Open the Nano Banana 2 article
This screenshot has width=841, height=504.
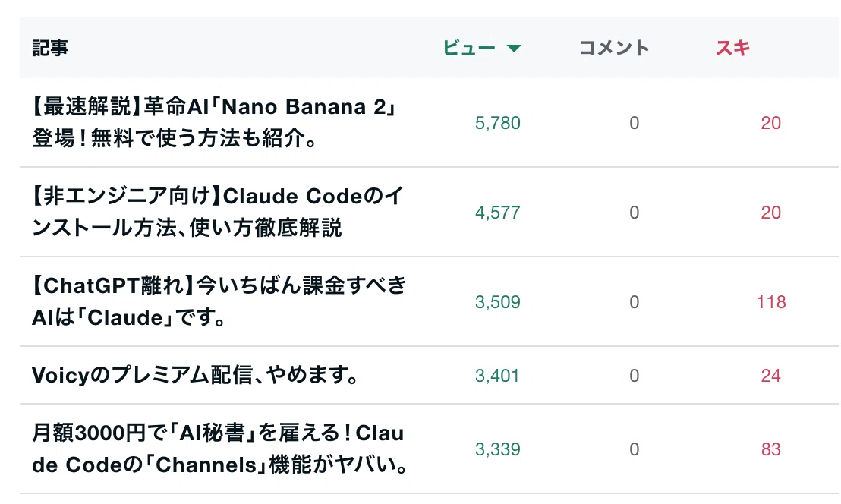pyautogui.click(x=215, y=122)
